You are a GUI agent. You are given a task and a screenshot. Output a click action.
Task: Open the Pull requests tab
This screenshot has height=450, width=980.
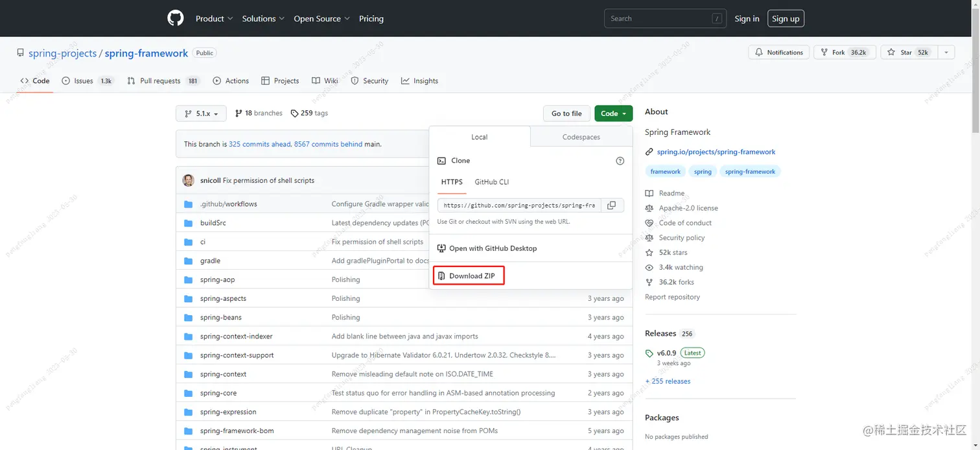(163, 81)
